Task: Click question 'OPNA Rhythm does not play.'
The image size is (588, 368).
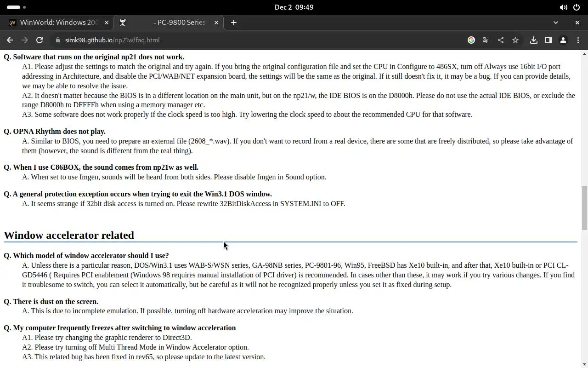Action: [55, 132]
